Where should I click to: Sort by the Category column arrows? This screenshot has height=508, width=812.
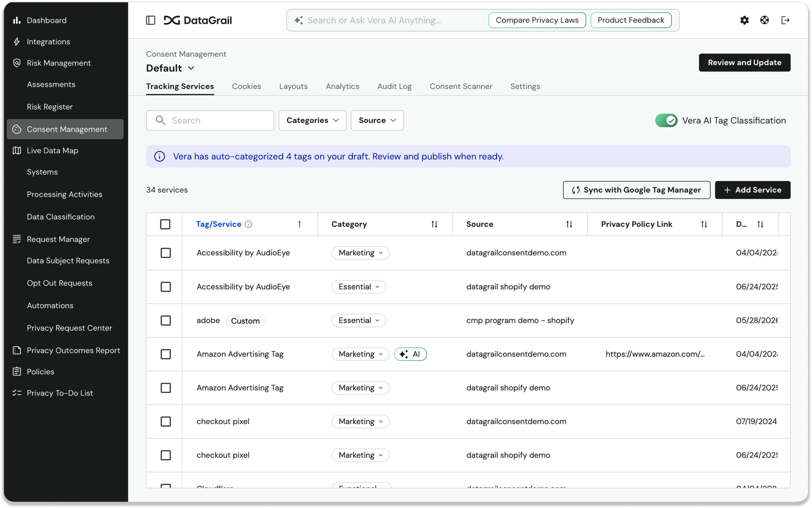pyautogui.click(x=435, y=224)
